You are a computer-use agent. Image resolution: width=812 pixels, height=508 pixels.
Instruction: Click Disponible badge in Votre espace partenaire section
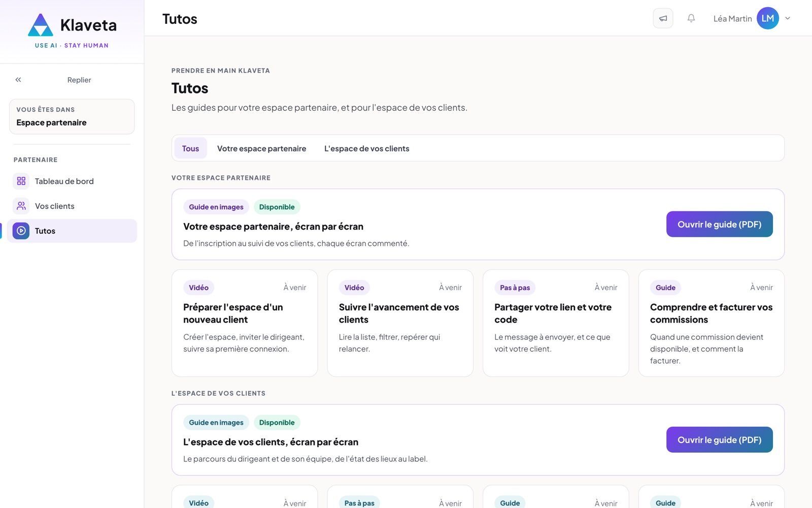pyautogui.click(x=277, y=207)
